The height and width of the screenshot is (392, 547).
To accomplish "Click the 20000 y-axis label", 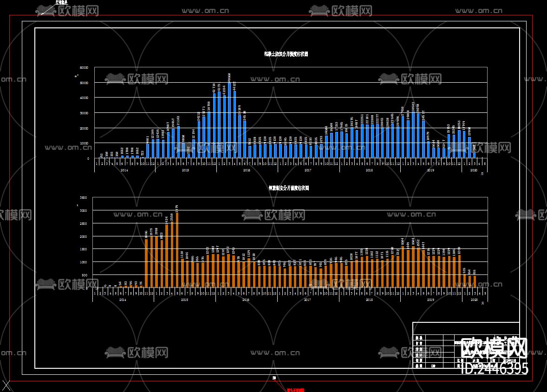I will [84, 129].
